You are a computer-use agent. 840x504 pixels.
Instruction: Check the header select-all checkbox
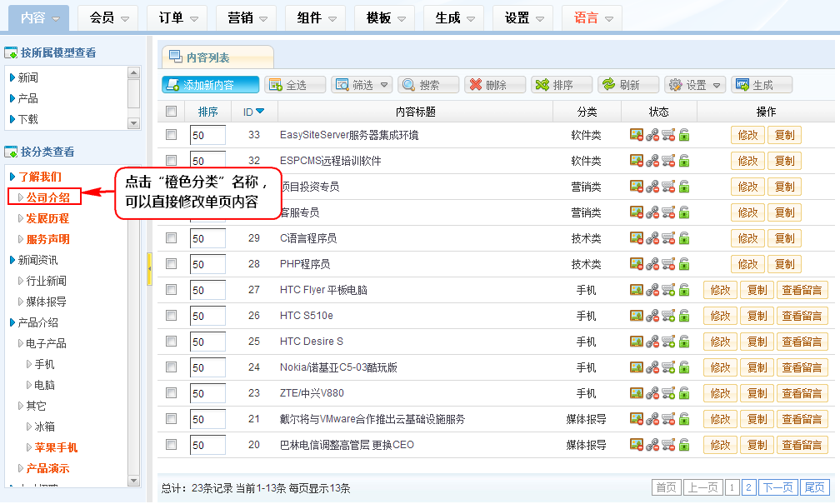[171, 112]
